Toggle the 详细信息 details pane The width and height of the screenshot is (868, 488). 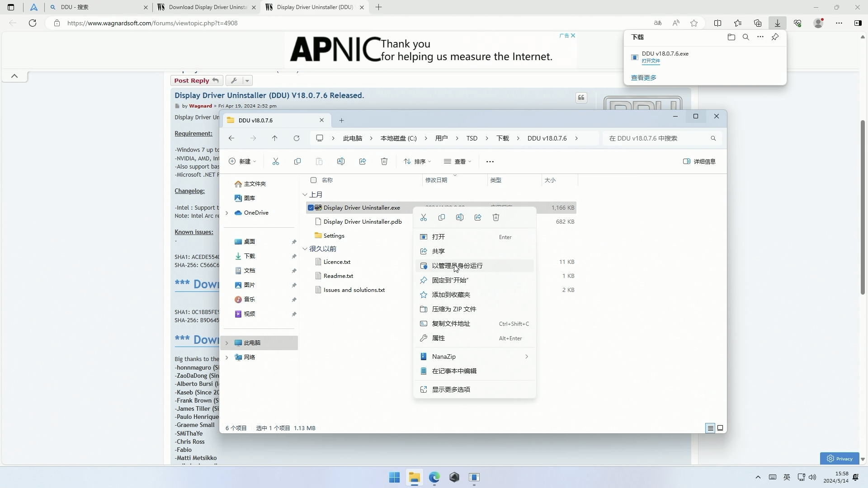click(699, 162)
